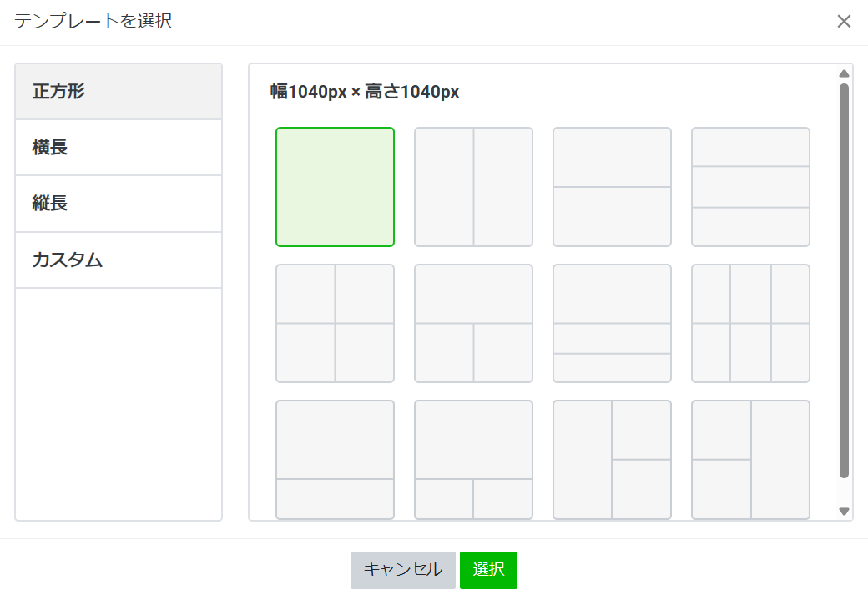This screenshot has height=595, width=868.
Task: Choose the four-square grid template
Action: (x=335, y=323)
